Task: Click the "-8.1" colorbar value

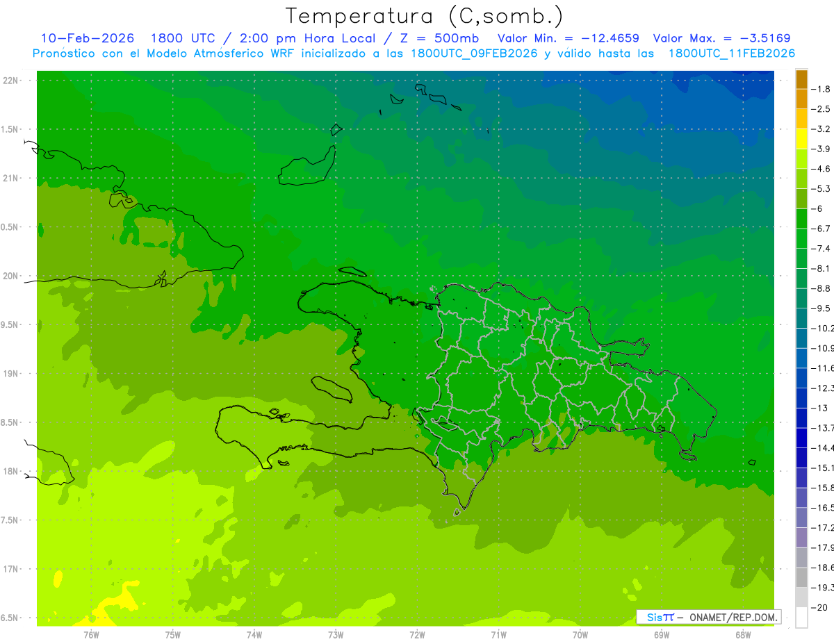Action: 821,268
